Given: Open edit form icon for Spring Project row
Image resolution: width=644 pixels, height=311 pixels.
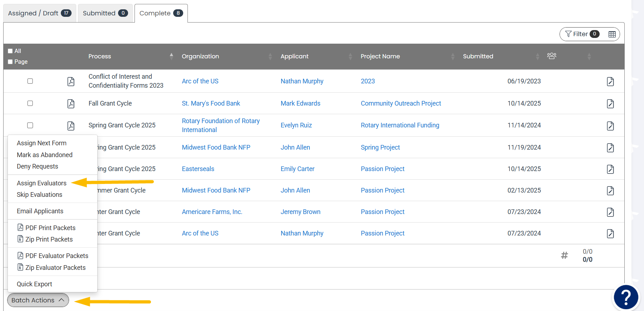Looking at the screenshot, I should point(610,148).
